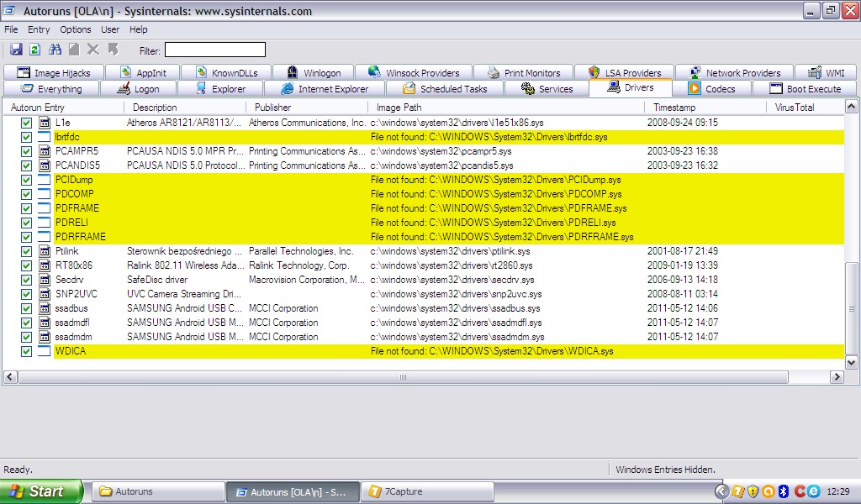The width and height of the screenshot is (861, 504).
Task: Click the vertical scrollbar down arrow
Action: (851, 362)
